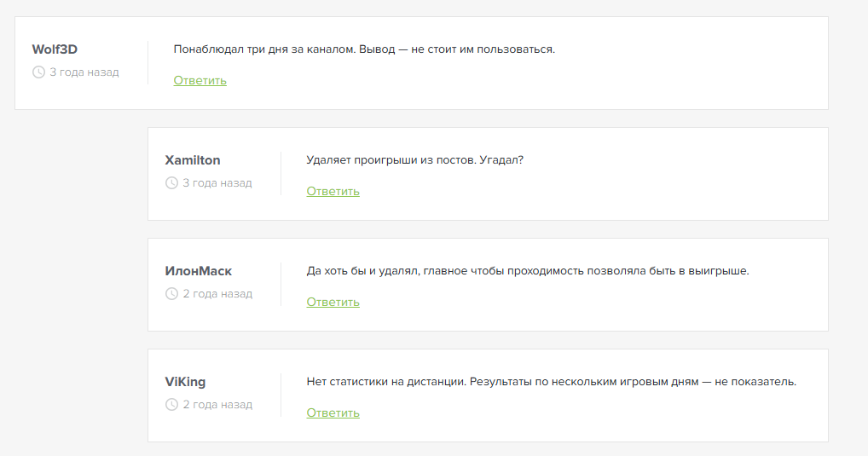Select the username Wolf3D
The width and height of the screenshot is (868, 456).
pos(55,49)
